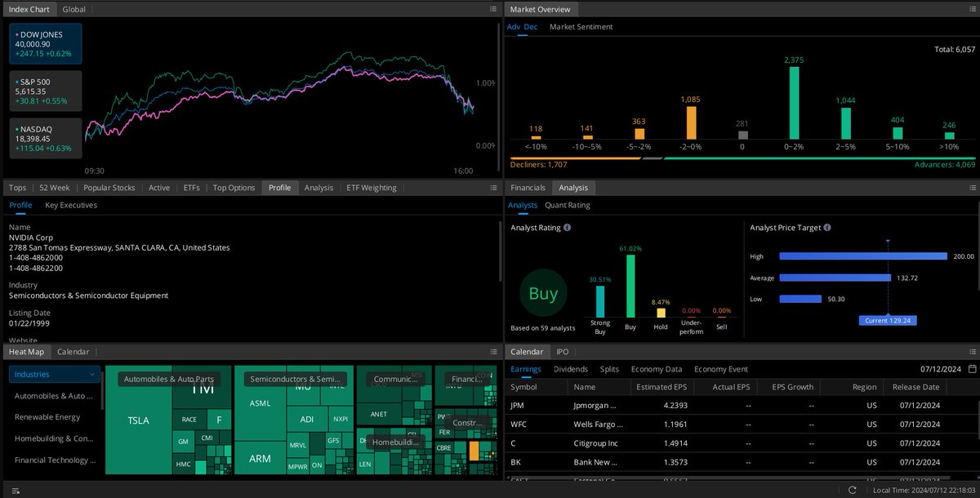Click the layout list icon at bottom-left corner
Screen dimensions: 980x498
[x=16, y=491]
